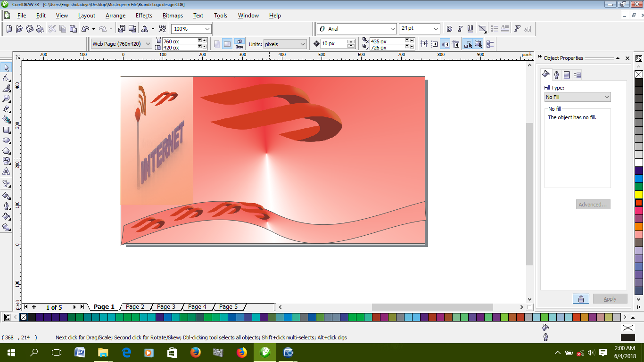
Task: Click the lock button near Apply
Action: click(x=580, y=298)
